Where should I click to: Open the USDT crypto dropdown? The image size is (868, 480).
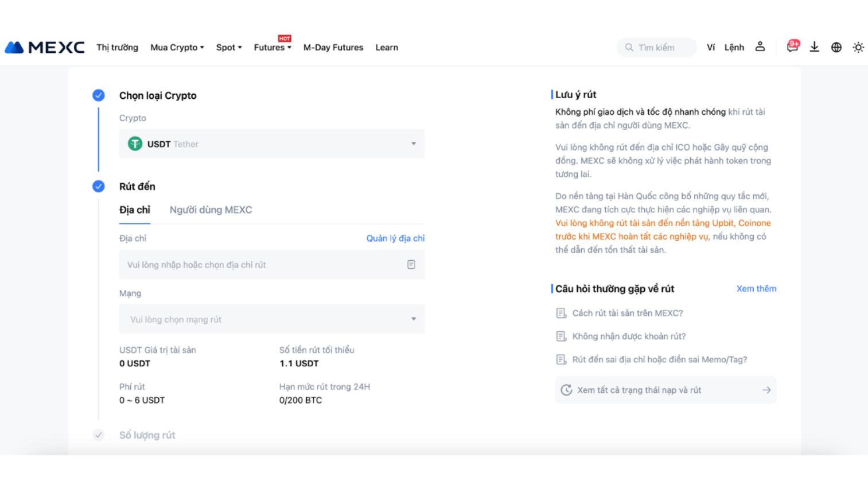pos(272,144)
